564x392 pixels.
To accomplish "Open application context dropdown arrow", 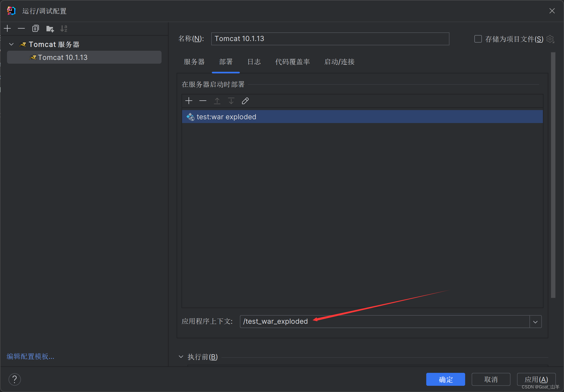I will pos(535,322).
